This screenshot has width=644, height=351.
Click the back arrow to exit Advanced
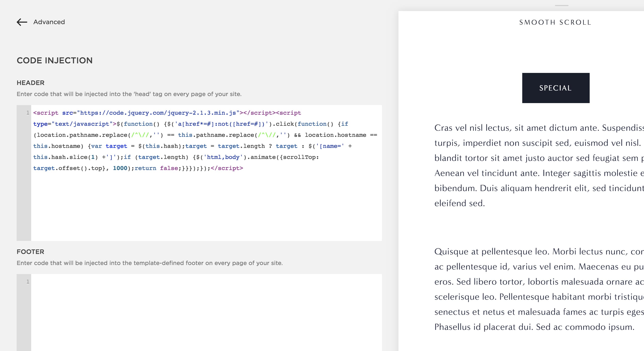point(21,22)
